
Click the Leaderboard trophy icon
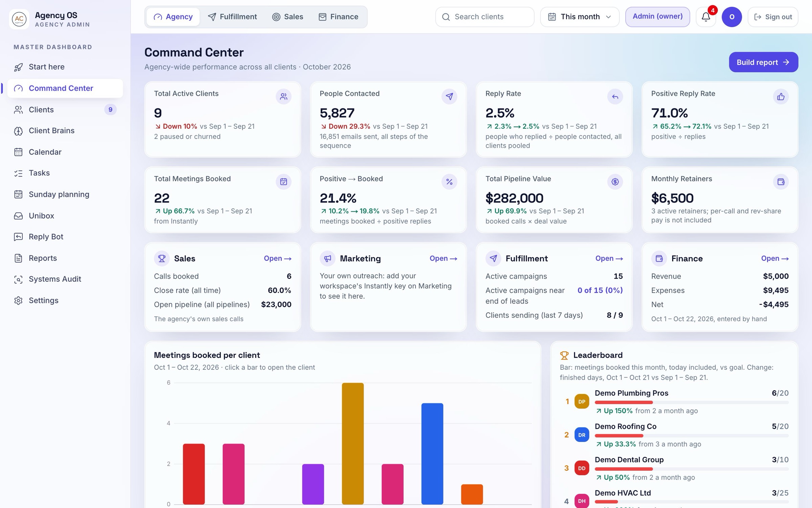tap(564, 355)
